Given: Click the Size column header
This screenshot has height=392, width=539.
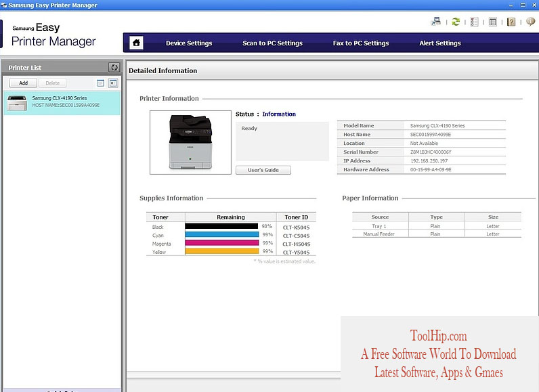Looking at the screenshot, I should (493, 217).
